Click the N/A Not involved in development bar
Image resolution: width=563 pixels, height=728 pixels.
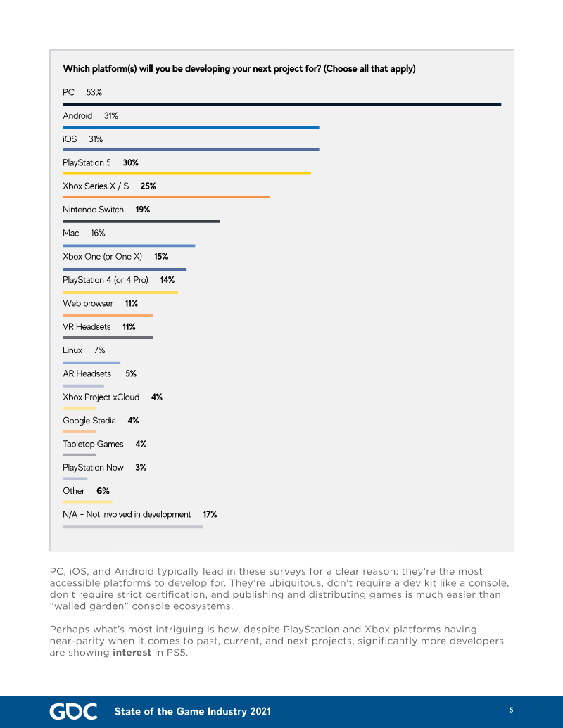point(133,527)
